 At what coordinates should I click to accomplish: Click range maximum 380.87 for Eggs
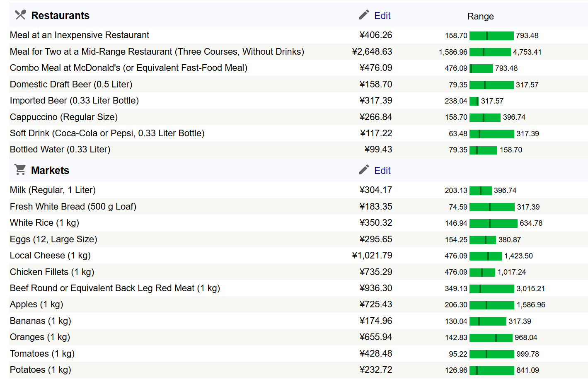(510, 240)
